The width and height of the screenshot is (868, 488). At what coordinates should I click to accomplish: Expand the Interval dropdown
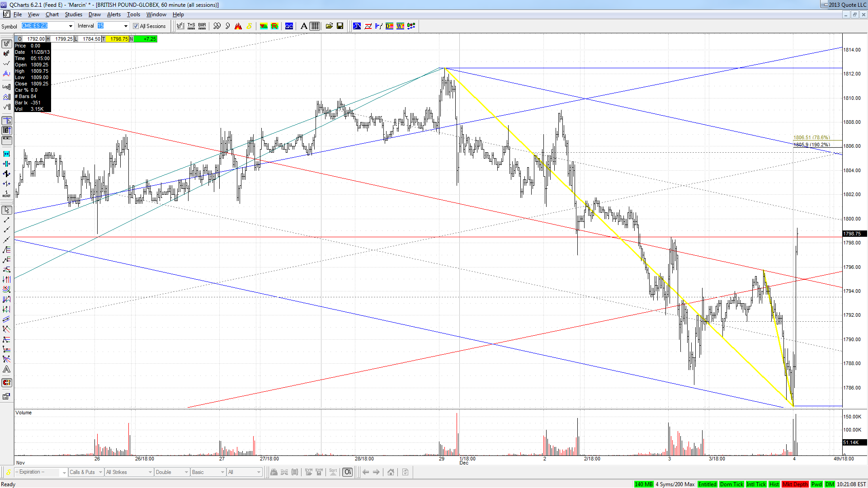coord(126,26)
